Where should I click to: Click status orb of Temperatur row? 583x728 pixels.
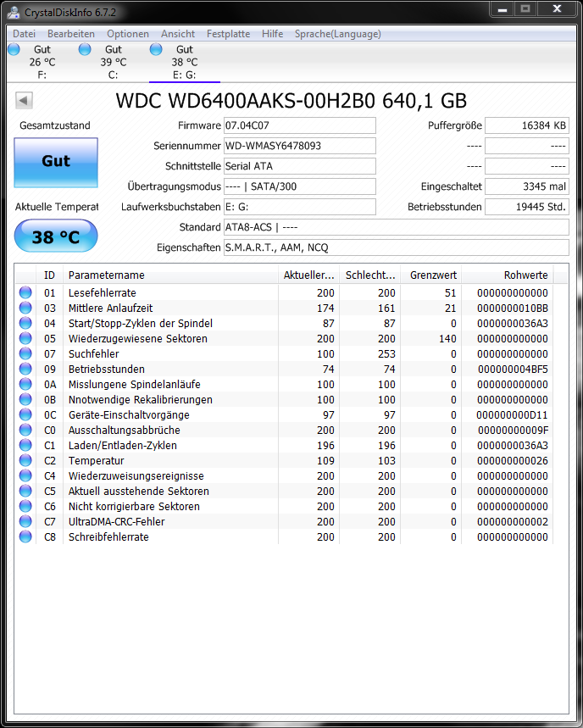tap(25, 460)
